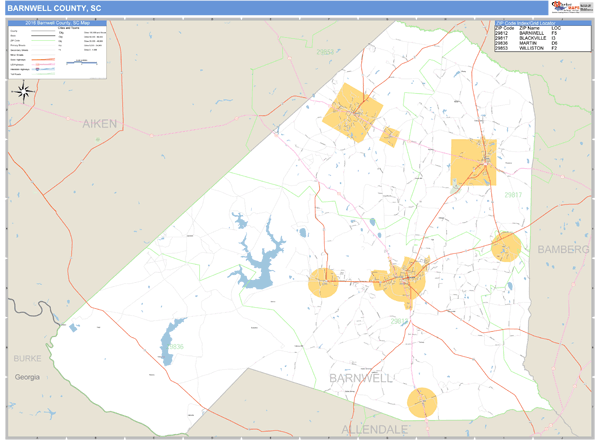Click grid locator D6 in the index table
The width and height of the screenshot is (600, 440).
554,43
